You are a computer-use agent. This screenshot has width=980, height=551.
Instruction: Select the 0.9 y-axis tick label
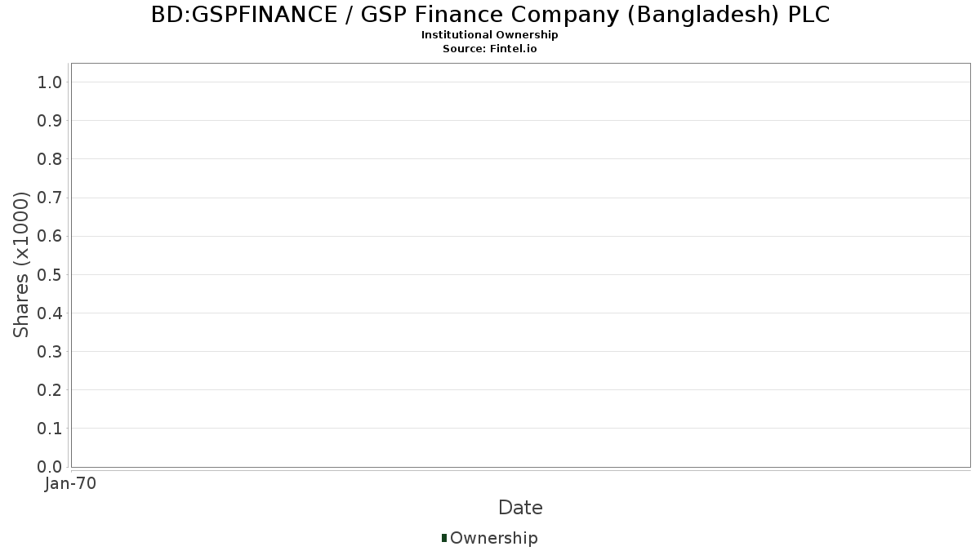pos(50,121)
